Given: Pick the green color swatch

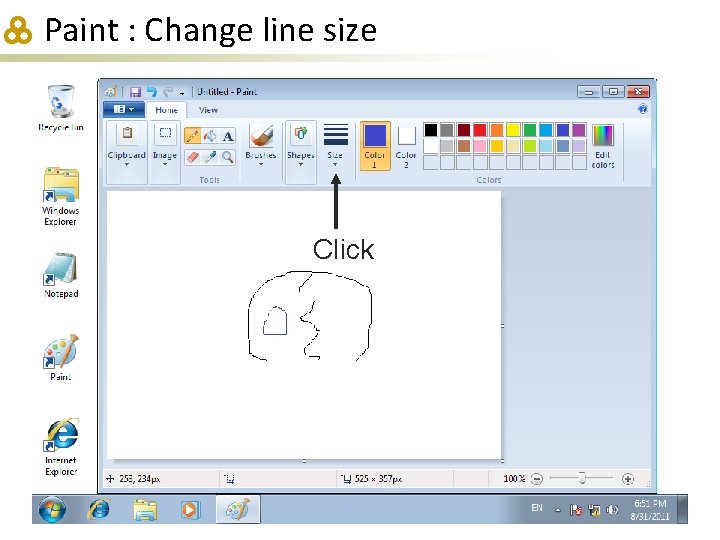Looking at the screenshot, I should point(529,130).
